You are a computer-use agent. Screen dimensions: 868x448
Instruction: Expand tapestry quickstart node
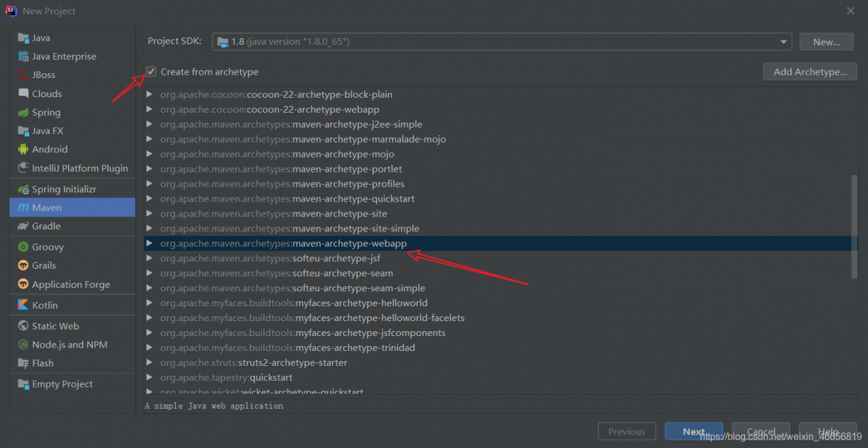tap(150, 377)
